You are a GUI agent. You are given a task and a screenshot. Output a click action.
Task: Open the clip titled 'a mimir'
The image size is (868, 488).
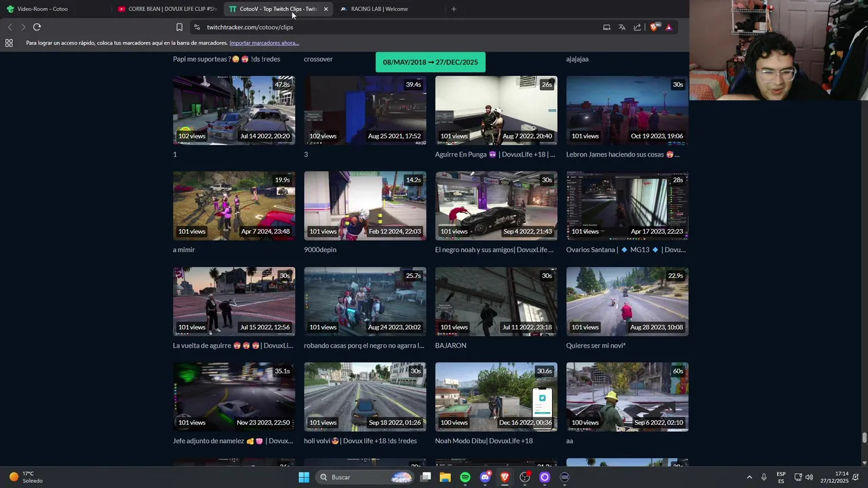click(x=184, y=250)
